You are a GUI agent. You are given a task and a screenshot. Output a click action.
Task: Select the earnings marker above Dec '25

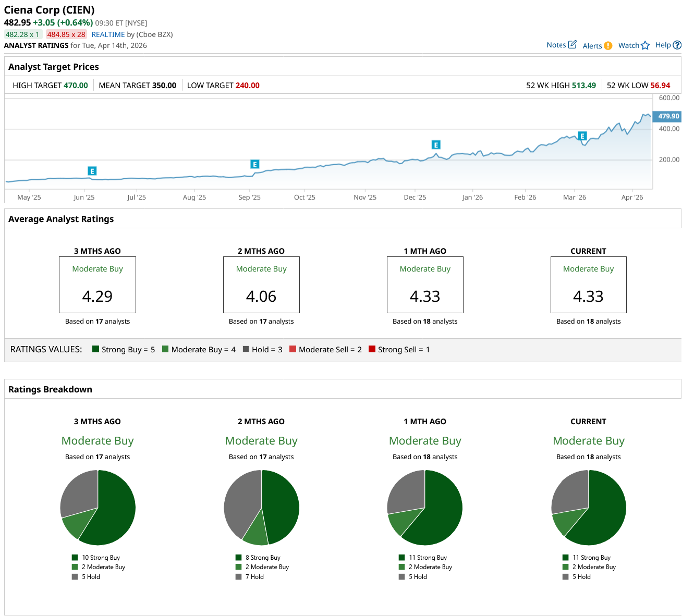tap(436, 145)
